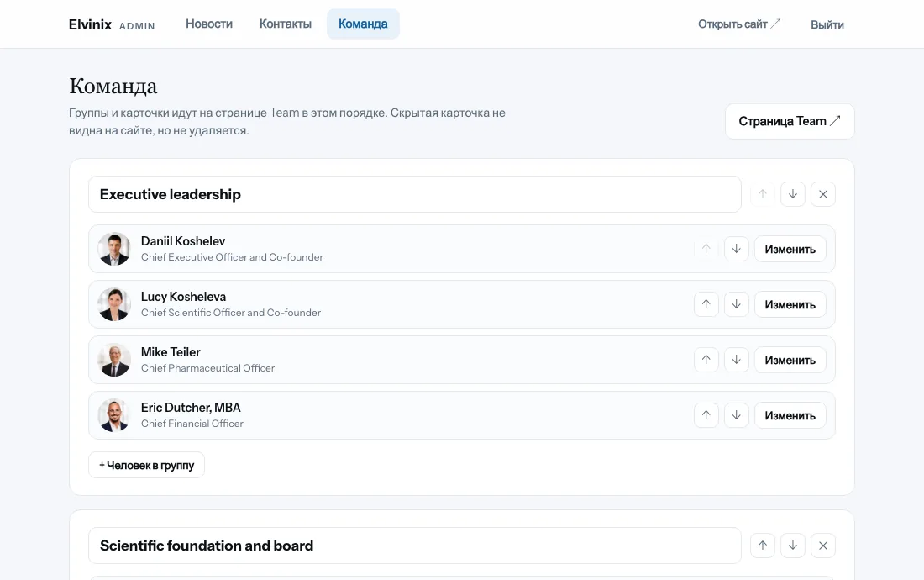Delete the Executive leadership group

[x=823, y=194]
